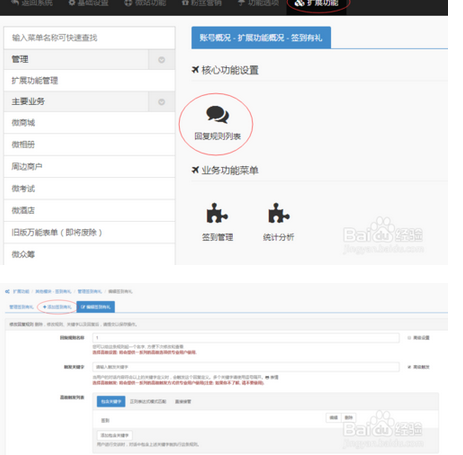
Task: Open the 签到管理 puzzle piece icon
Action: tap(217, 213)
